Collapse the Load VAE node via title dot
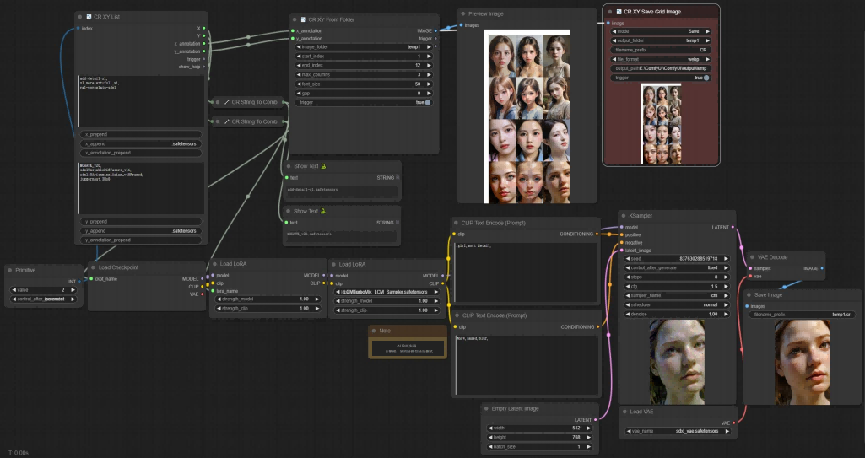This screenshot has width=865, height=458. click(623, 412)
